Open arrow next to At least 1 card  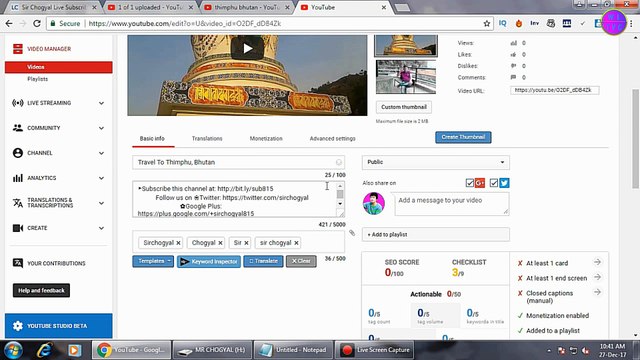pyautogui.click(x=597, y=262)
